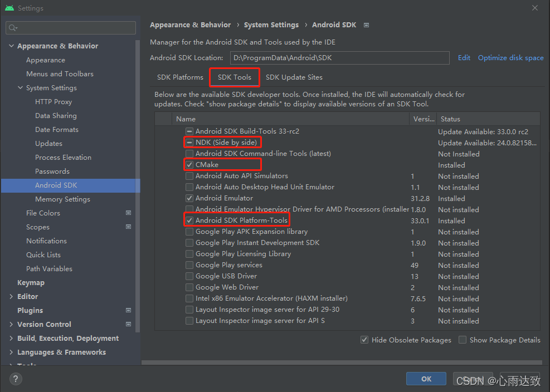Expand Languages & Frameworks node
Viewport: 550px width, 392px height.
click(x=11, y=352)
